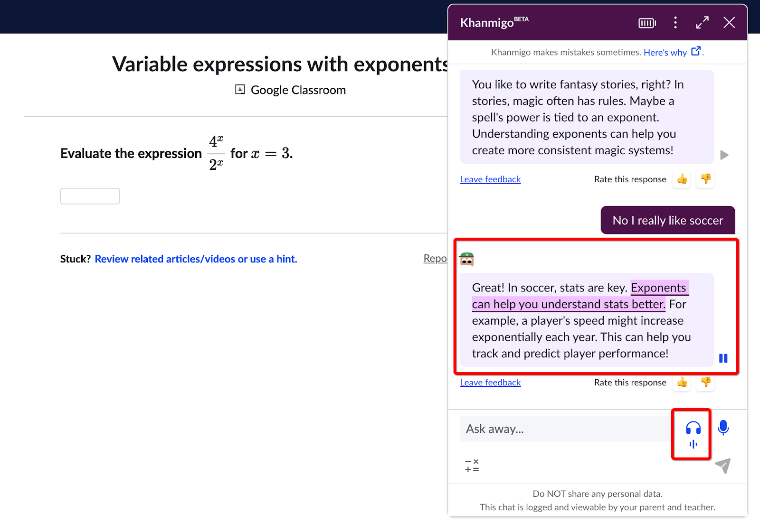Leave feedback on the soccer response

click(x=490, y=383)
